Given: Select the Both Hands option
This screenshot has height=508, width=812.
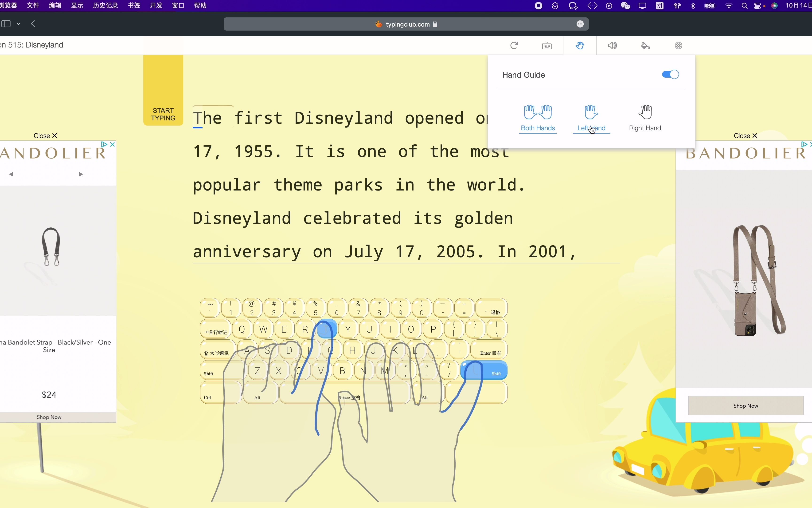Looking at the screenshot, I should click(538, 118).
